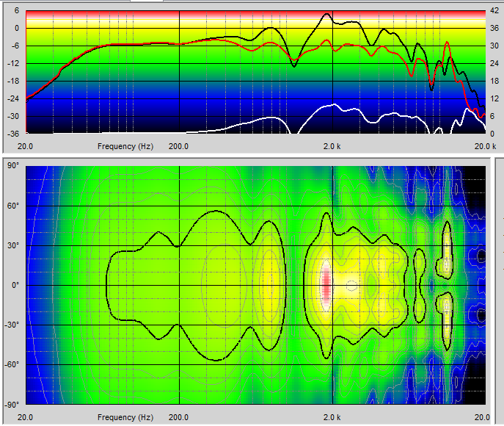Click the 24 label on the right scale

pos(494,63)
